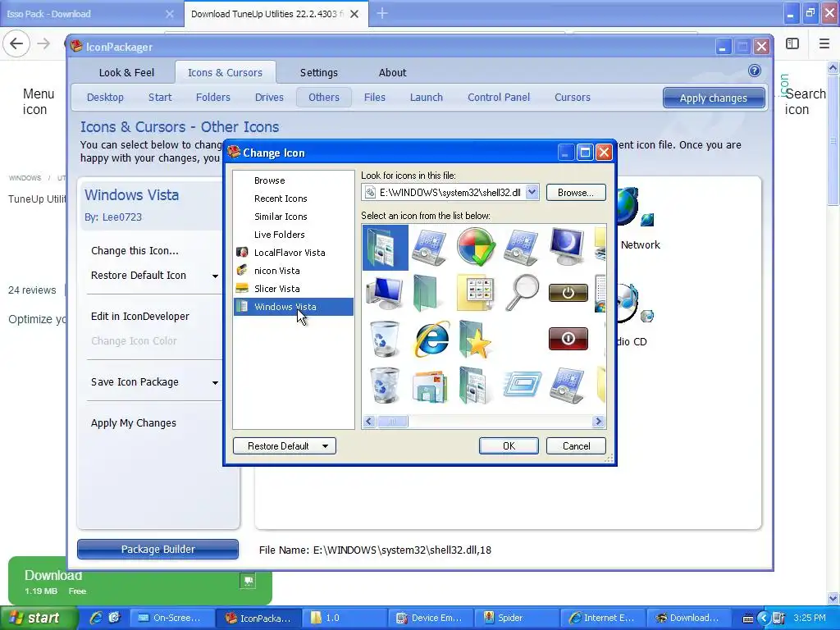The height and width of the screenshot is (630, 840).
Task: Click Edit in IconDeveloper
Action: (x=139, y=316)
